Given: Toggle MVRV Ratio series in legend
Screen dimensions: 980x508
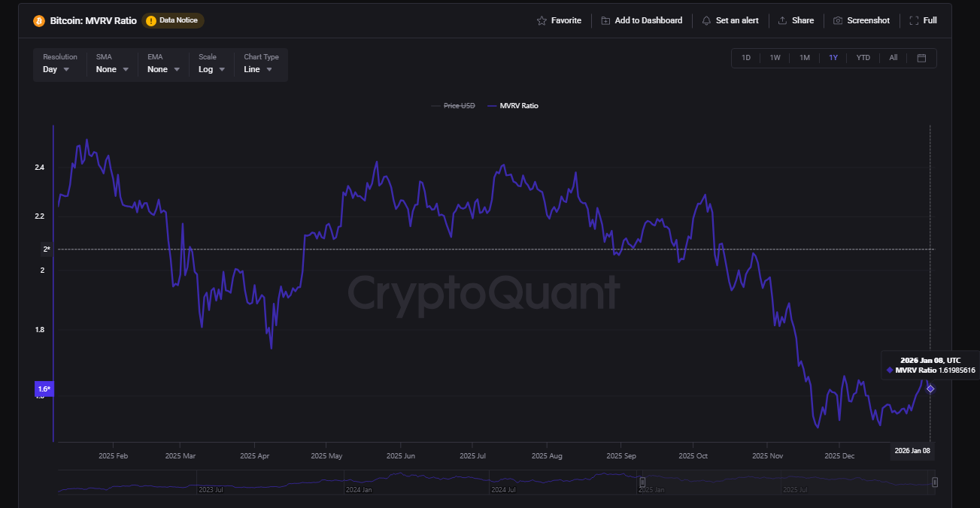Looking at the screenshot, I should [x=514, y=106].
